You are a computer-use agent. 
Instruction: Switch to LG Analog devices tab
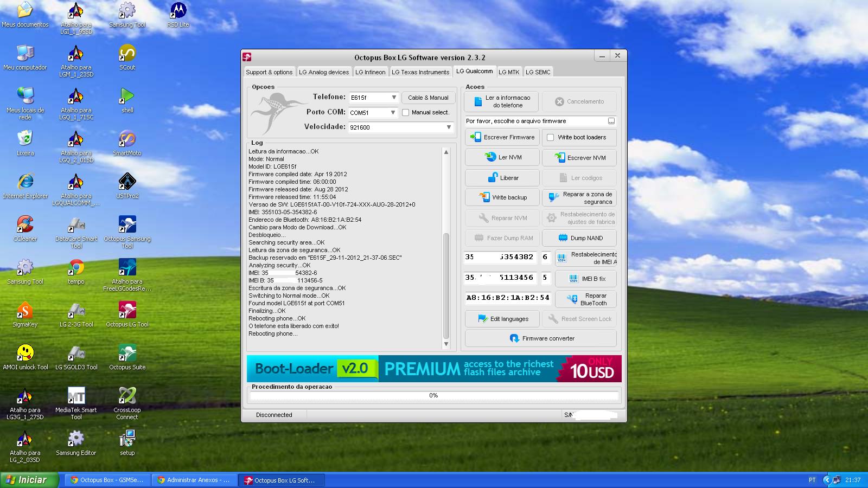(x=324, y=72)
